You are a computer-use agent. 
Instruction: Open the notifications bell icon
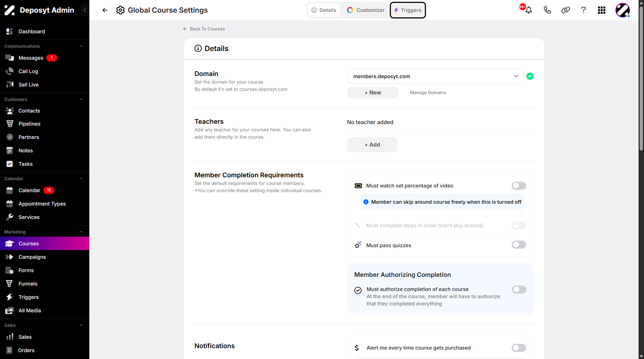pyautogui.click(x=528, y=10)
